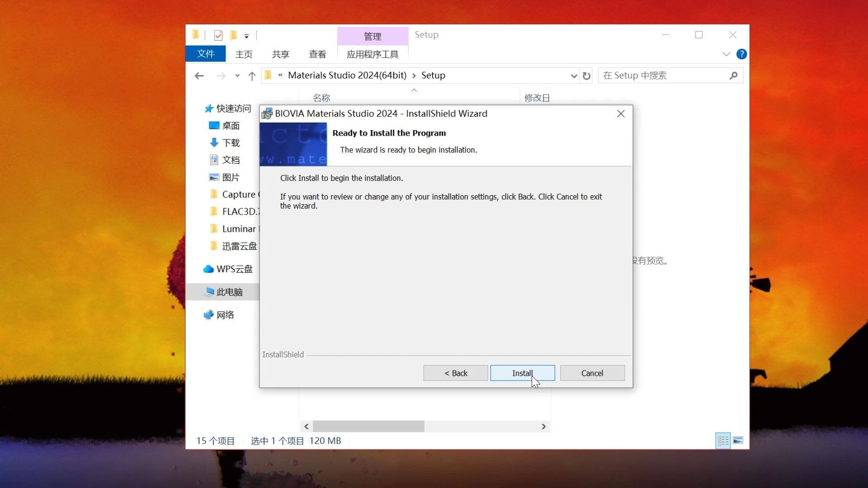Click the 快速访问 star icon

point(208,108)
